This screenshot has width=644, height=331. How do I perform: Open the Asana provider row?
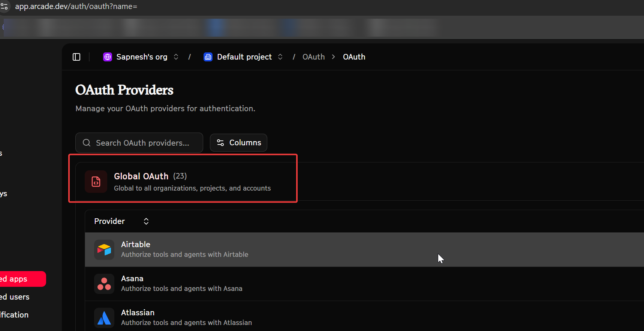coord(364,284)
